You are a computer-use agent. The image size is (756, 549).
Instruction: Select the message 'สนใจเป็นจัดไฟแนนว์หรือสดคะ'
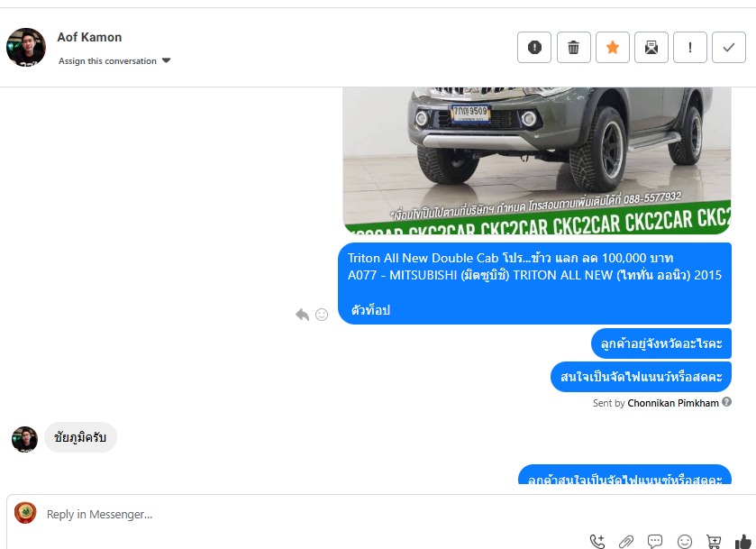[x=641, y=377]
